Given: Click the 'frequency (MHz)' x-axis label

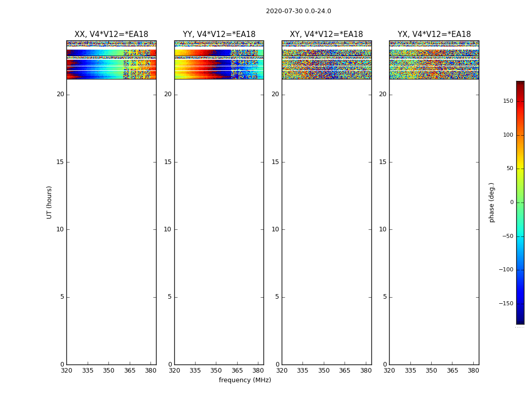Looking at the screenshot, I should click(x=245, y=380).
